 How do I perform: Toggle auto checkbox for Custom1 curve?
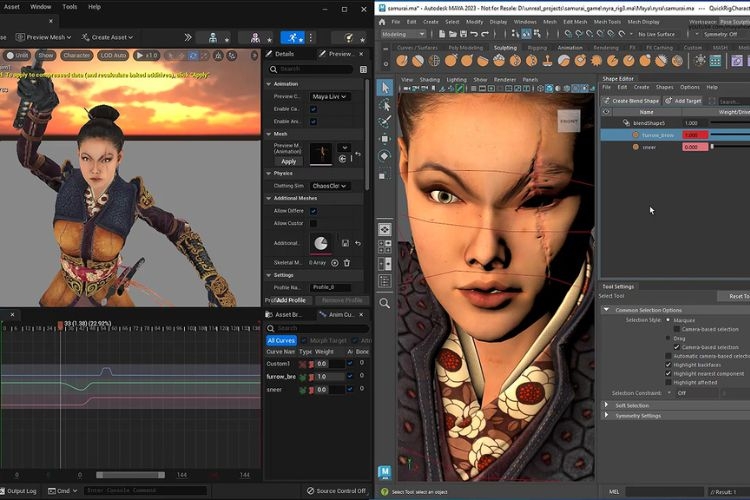[x=350, y=364]
